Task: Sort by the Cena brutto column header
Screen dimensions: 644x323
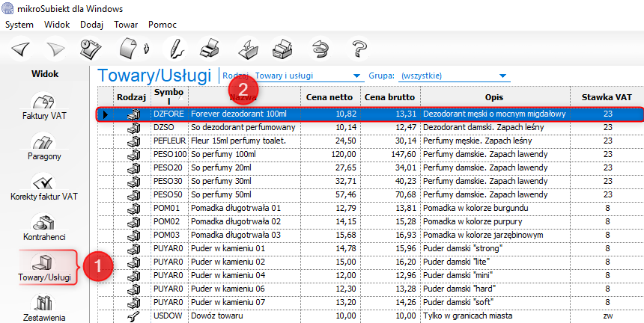Action: tap(389, 97)
